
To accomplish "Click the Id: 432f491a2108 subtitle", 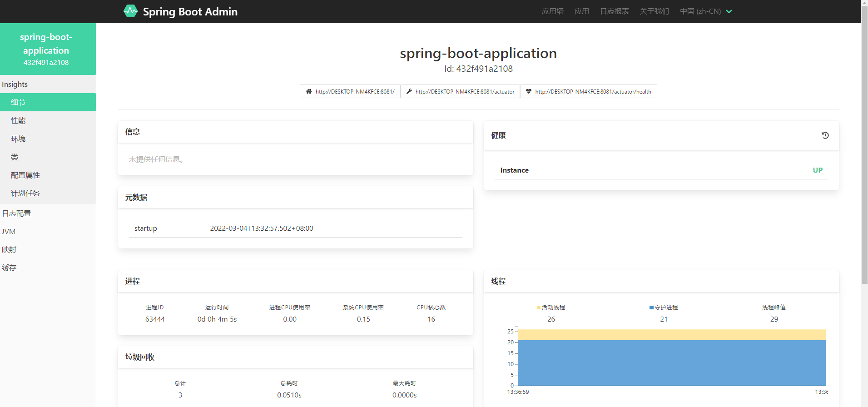I will 478,69.
